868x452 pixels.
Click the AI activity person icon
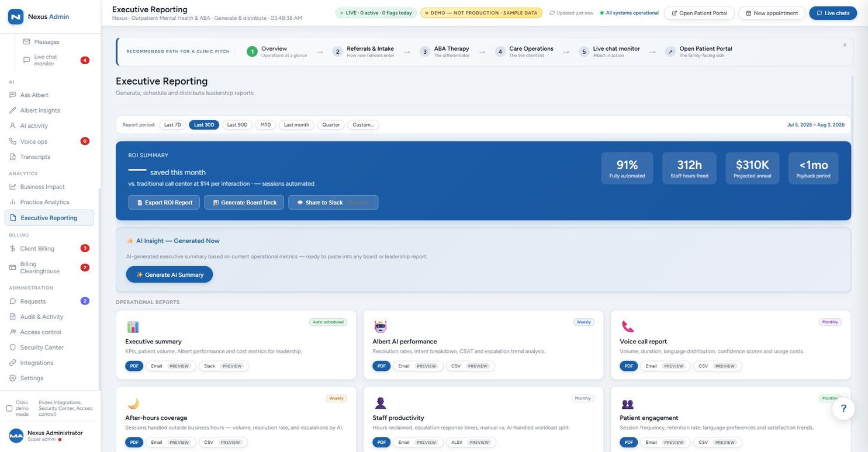(13, 126)
